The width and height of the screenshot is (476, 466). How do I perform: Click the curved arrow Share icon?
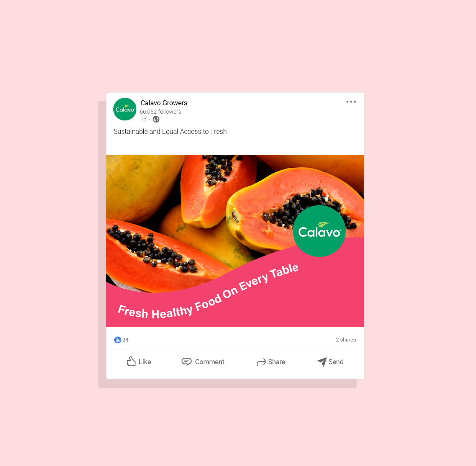click(x=261, y=362)
